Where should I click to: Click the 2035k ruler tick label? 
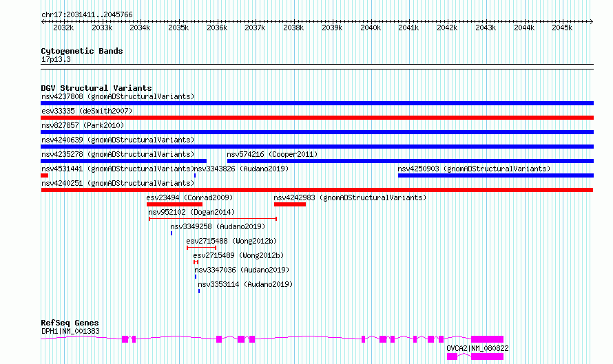click(178, 28)
